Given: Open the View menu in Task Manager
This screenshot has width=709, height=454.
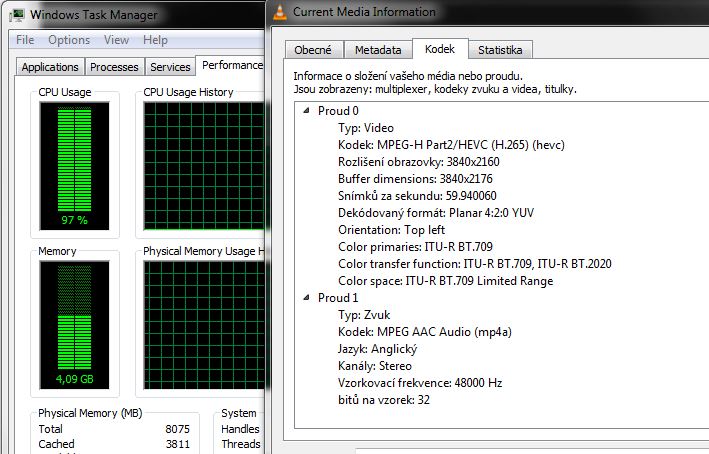Looking at the screenshot, I should pyautogui.click(x=116, y=40).
